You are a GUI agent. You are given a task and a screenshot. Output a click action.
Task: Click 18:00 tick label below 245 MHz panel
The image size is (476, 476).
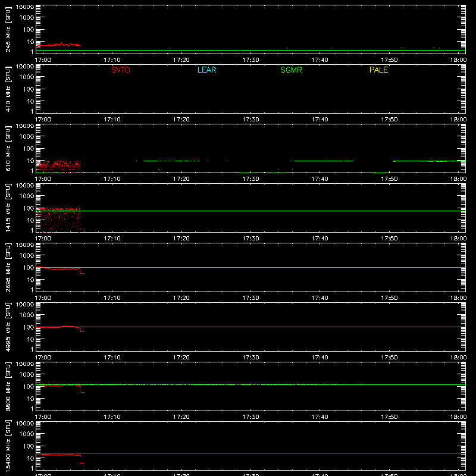(458, 60)
